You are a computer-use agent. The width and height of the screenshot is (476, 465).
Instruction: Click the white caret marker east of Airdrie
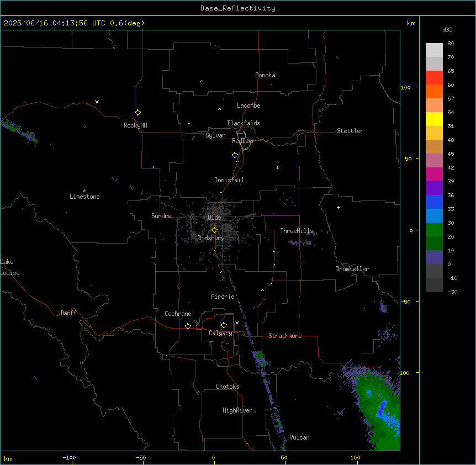point(263,290)
